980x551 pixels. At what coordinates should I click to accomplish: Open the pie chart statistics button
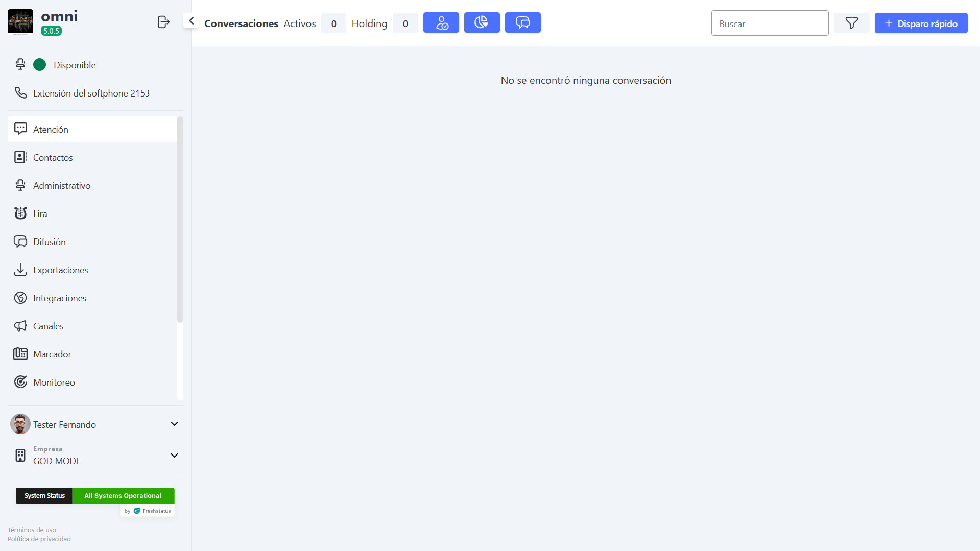pyautogui.click(x=481, y=22)
